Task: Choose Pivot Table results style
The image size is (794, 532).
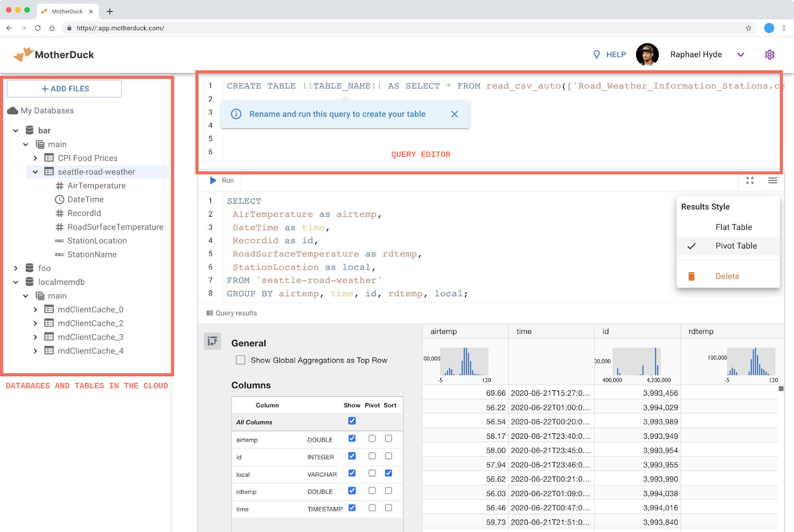Action: point(728,246)
